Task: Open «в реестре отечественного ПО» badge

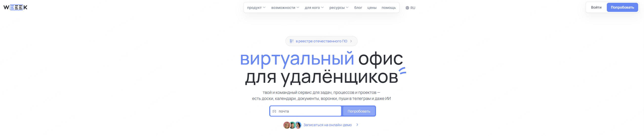Action: (321, 41)
